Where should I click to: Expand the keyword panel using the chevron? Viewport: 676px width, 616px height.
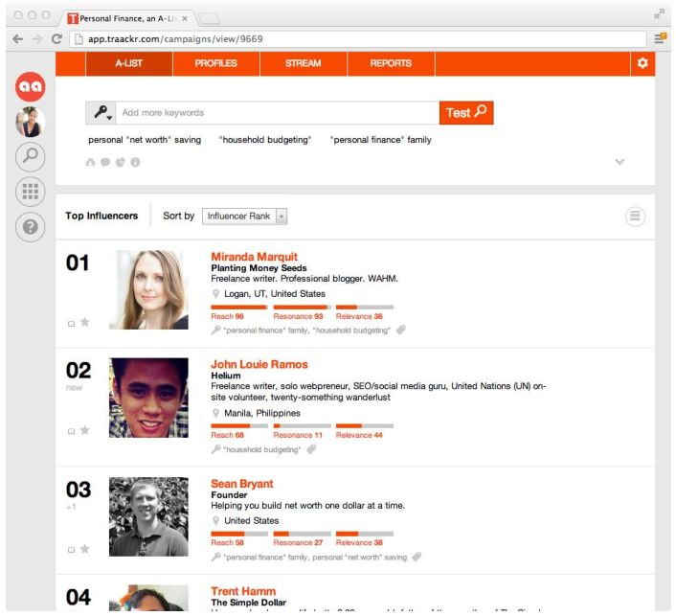(x=620, y=162)
